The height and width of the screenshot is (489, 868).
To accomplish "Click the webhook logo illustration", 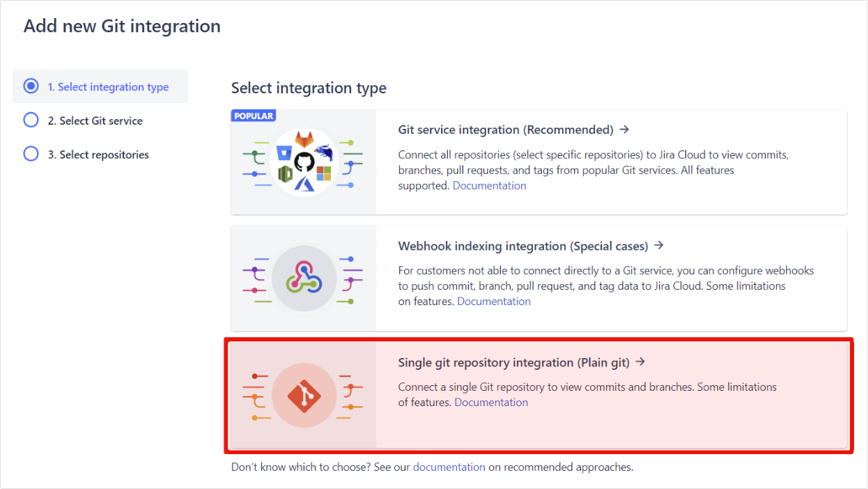I will (x=304, y=279).
